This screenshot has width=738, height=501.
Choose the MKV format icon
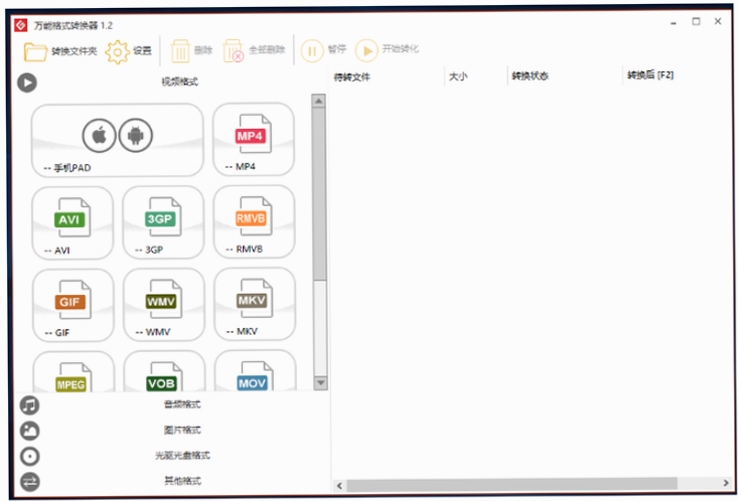point(255,298)
